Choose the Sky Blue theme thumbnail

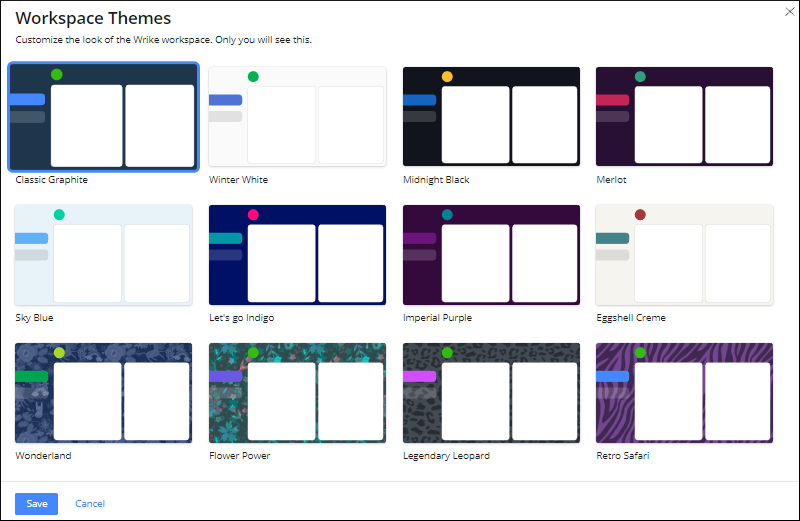coord(104,255)
